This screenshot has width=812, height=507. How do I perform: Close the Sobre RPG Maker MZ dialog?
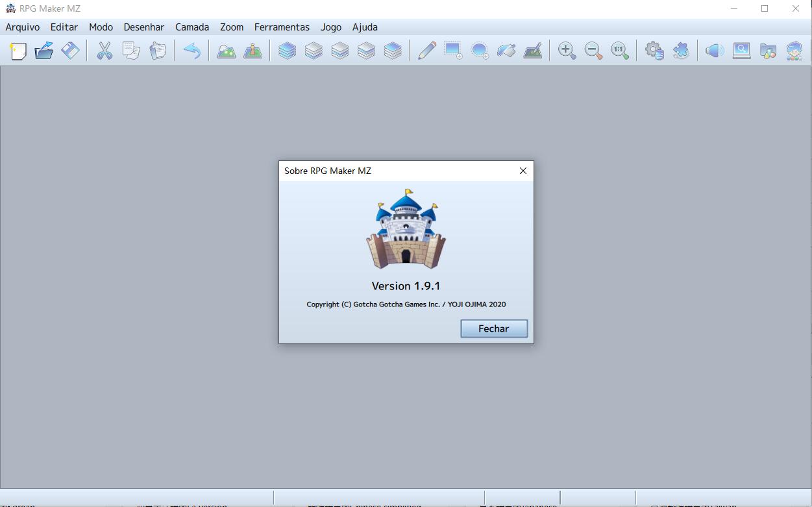pos(523,171)
